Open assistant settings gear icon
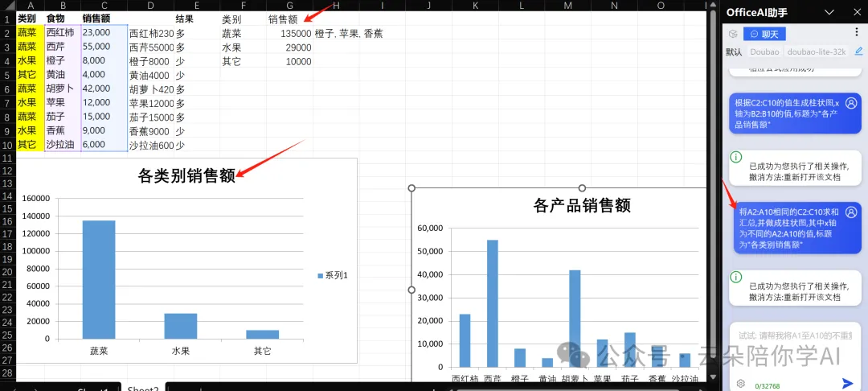 tap(740, 383)
